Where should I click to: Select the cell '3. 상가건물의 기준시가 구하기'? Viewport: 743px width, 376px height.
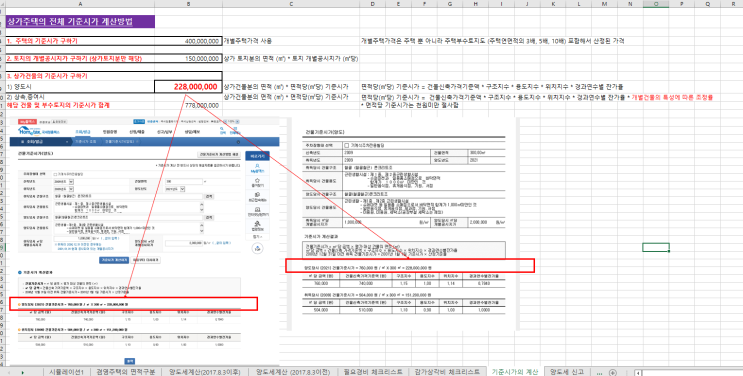point(80,76)
